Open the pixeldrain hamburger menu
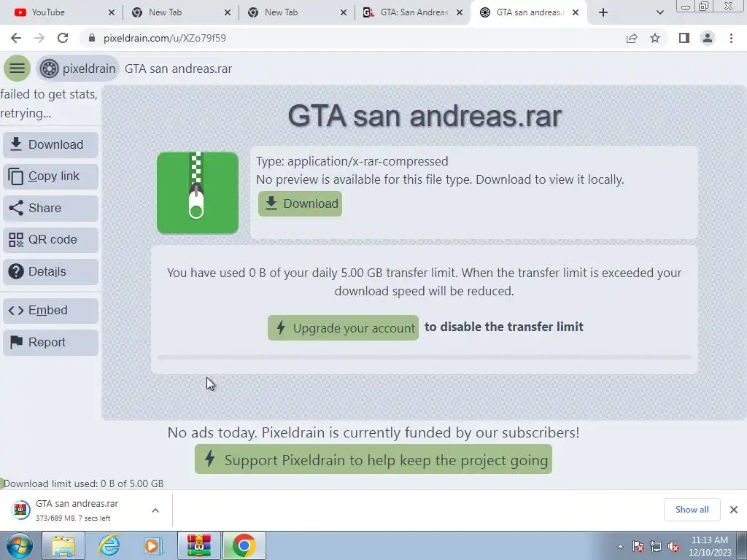This screenshot has width=747, height=560. [18, 69]
